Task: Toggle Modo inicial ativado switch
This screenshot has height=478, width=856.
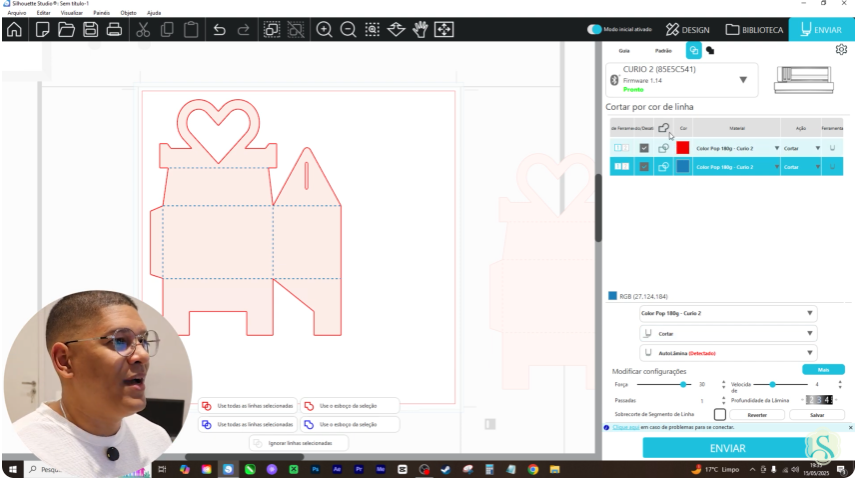Action: [x=594, y=29]
